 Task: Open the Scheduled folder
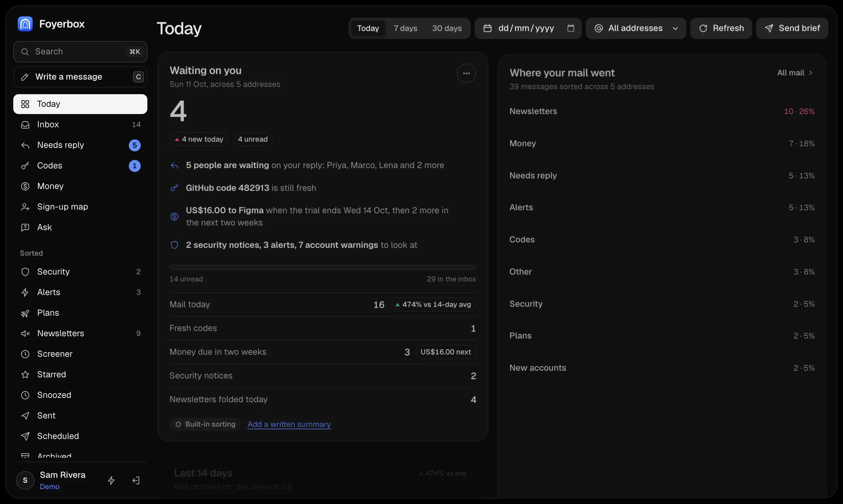(x=80, y=436)
